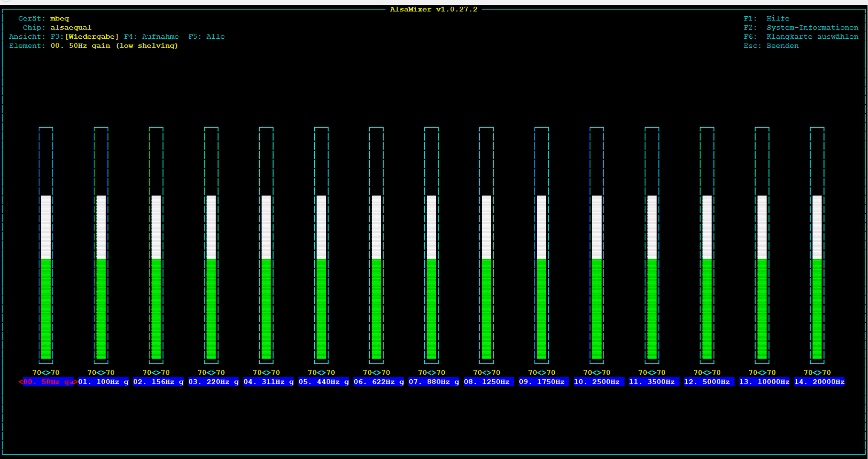Select the 10. 2500Hz channel label

pos(597,382)
